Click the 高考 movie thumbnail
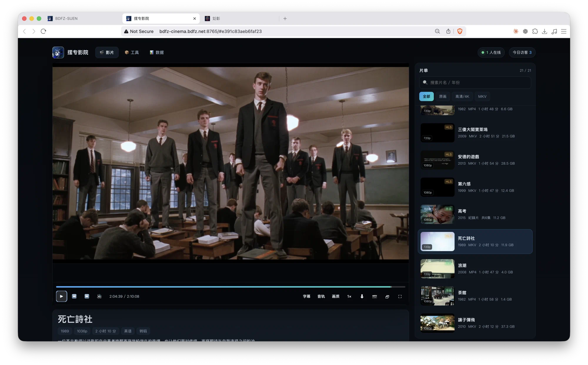 pyautogui.click(x=437, y=214)
